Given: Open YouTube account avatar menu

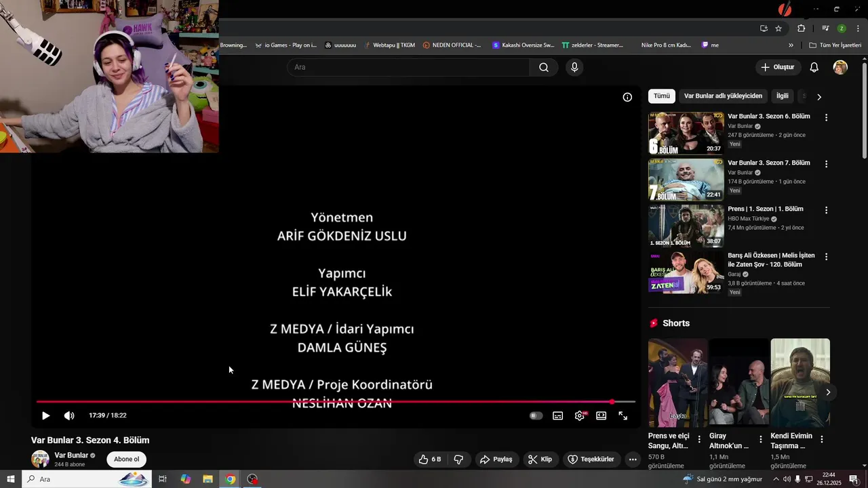Looking at the screenshot, I should (x=840, y=67).
